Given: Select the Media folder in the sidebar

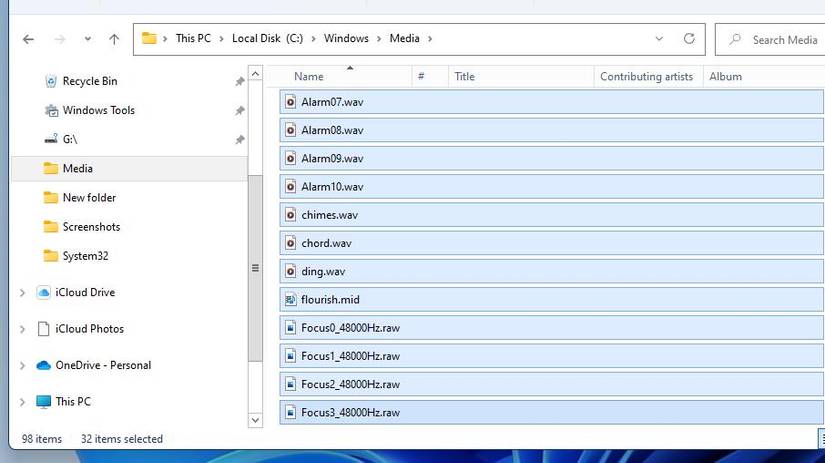Looking at the screenshot, I should click(129, 168).
